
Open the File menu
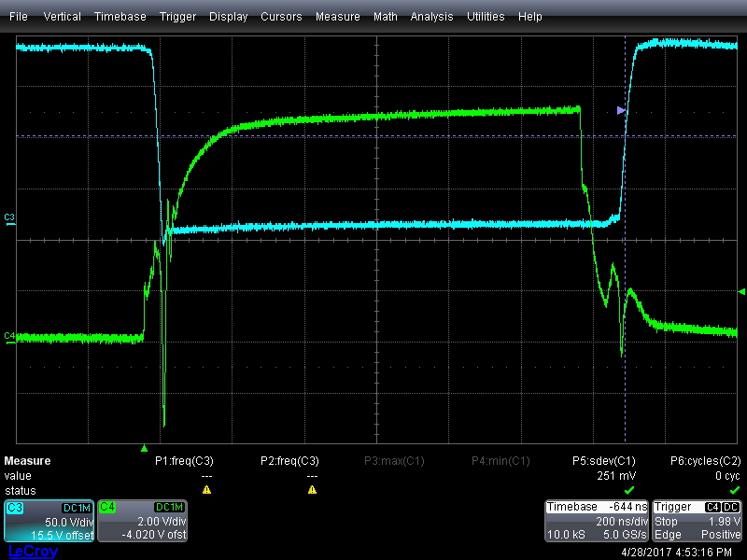[19, 17]
